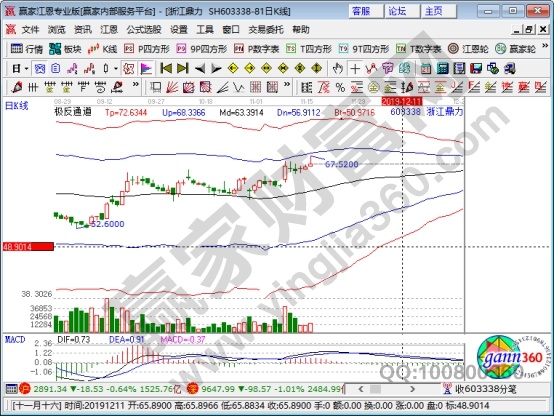This screenshot has height=416, width=554.
Task: Expand the candlestick style dropdown arrow
Action: pos(116,68)
